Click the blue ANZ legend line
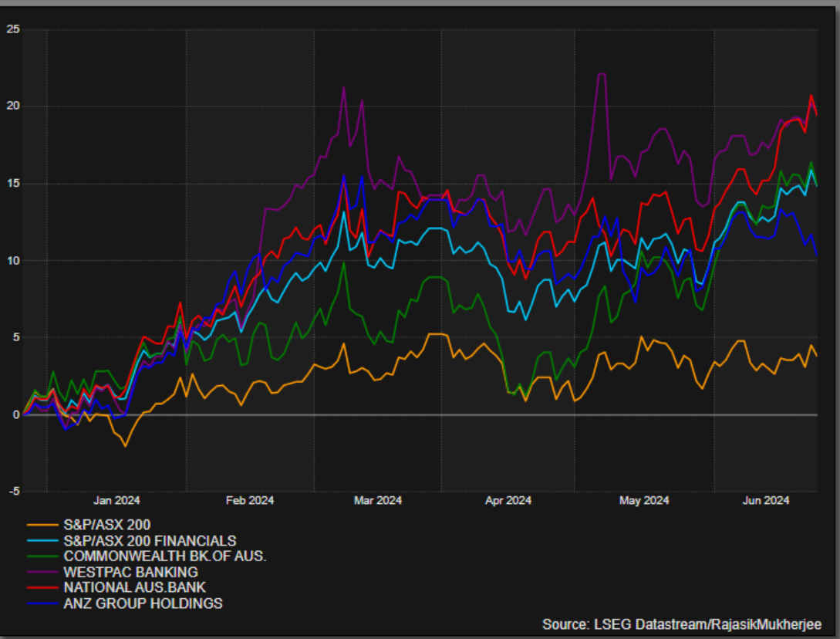This screenshot has height=639, width=840. point(42,603)
